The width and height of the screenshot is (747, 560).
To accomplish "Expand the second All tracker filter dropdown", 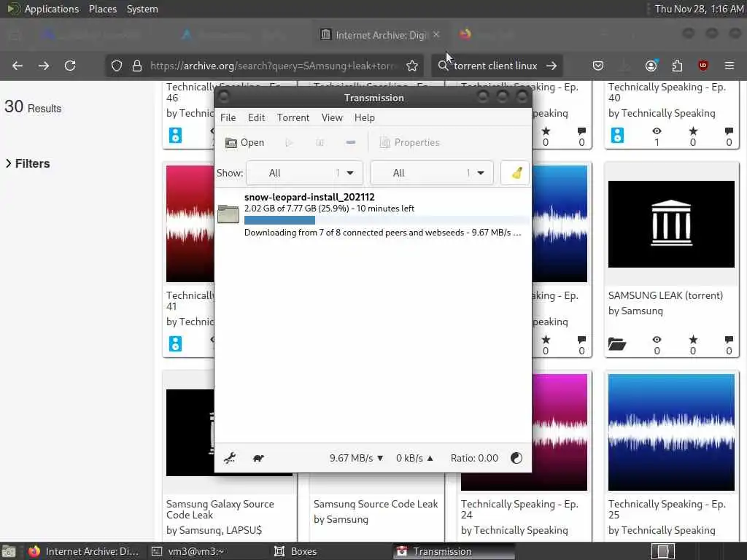I will pos(432,173).
